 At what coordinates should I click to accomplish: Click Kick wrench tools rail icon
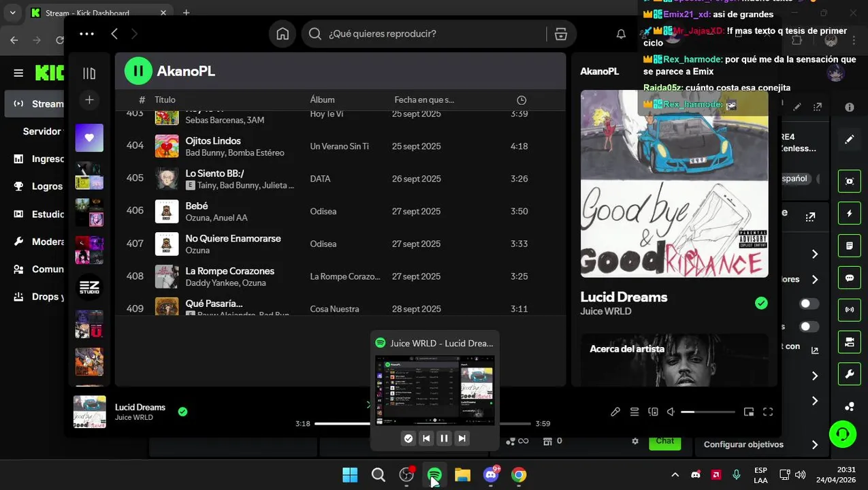[850, 374]
